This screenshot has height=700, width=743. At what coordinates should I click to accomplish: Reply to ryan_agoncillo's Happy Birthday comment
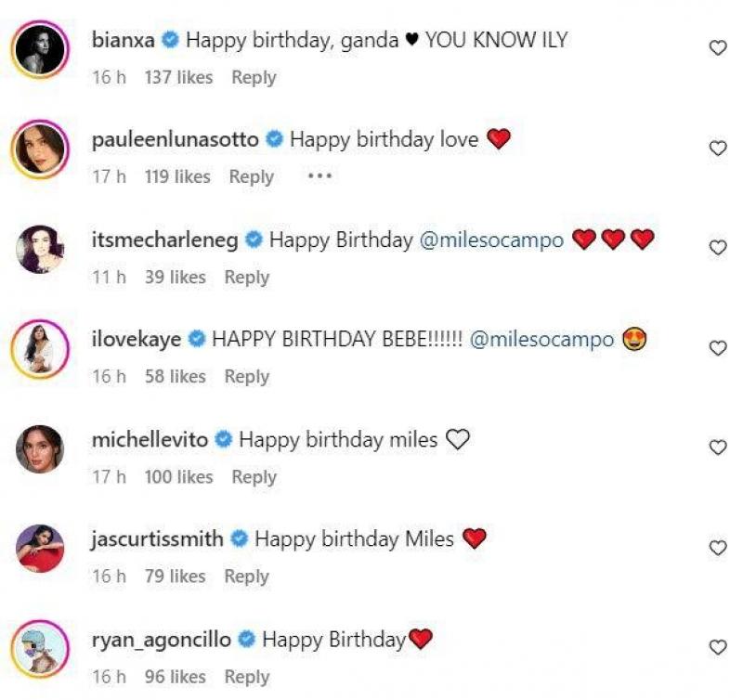(x=246, y=677)
